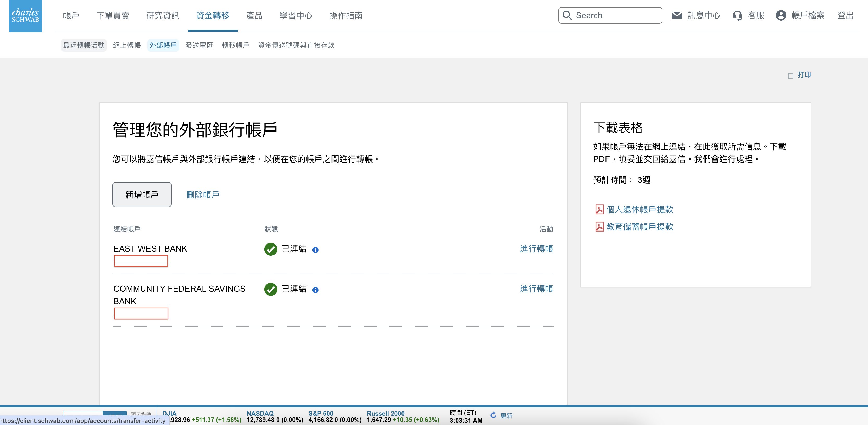
Task: Click PDF icon for 教育儲蓄帳戶提款
Action: (599, 227)
